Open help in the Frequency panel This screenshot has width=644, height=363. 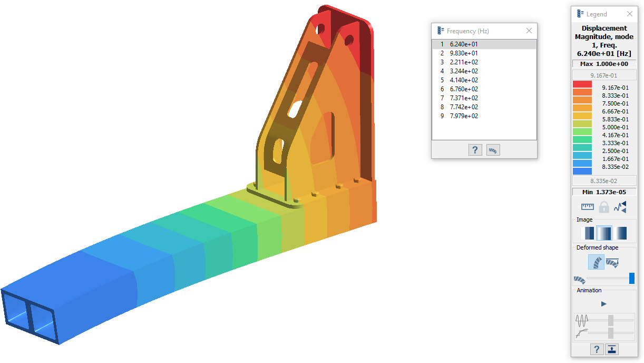coord(475,150)
